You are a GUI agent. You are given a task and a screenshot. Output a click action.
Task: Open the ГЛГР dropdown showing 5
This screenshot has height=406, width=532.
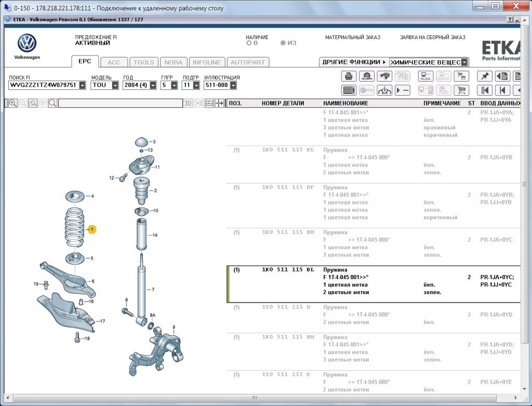pos(175,85)
